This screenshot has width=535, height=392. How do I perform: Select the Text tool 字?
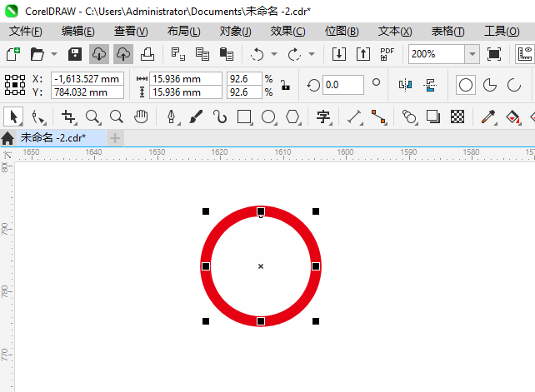pos(323,117)
